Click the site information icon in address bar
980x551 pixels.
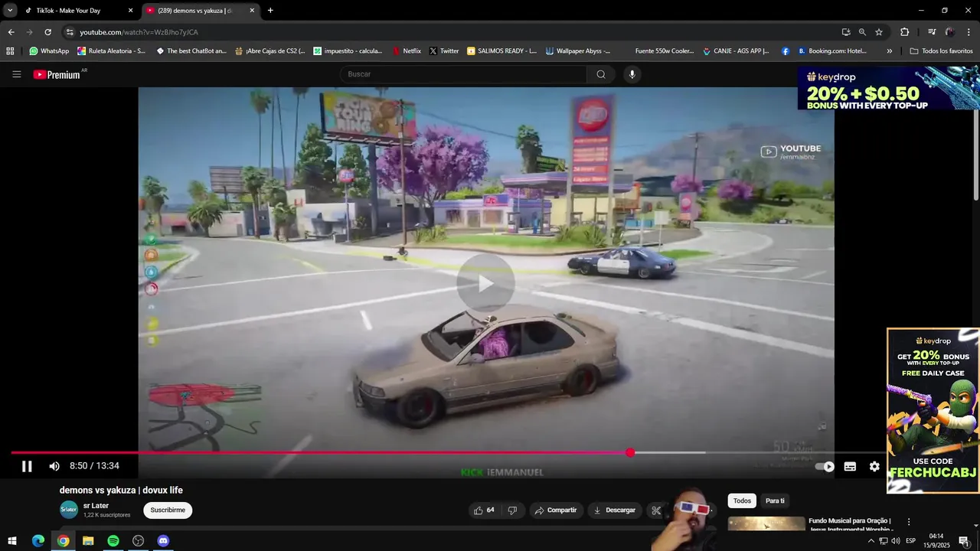coord(70,32)
